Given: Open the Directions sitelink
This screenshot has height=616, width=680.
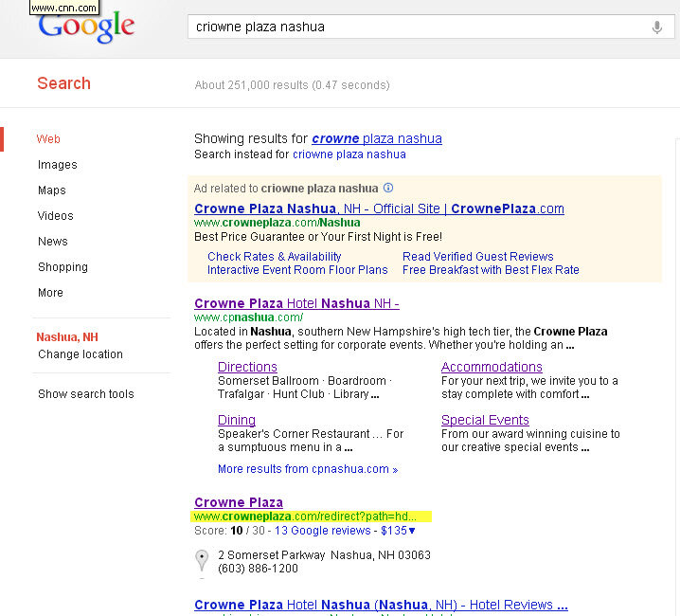Looking at the screenshot, I should (x=247, y=368).
